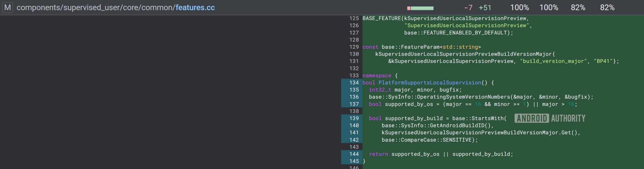Click the M modified-status icon
The height and width of the screenshot is (169, 644).
[7, 8]
